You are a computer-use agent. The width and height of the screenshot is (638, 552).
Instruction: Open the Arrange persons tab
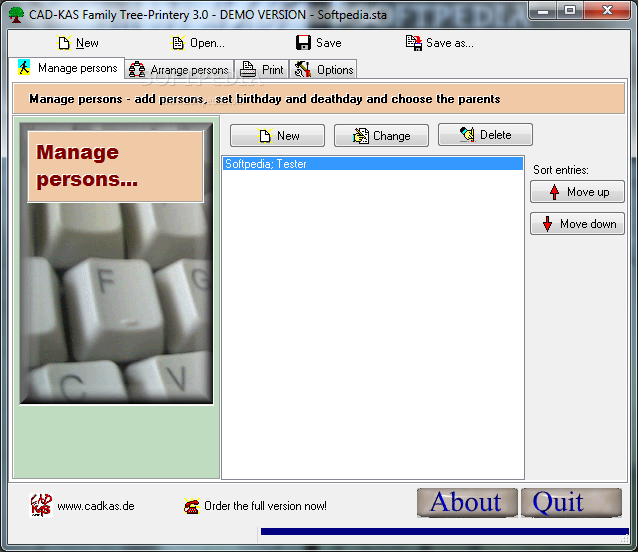[x=179, y=70]
